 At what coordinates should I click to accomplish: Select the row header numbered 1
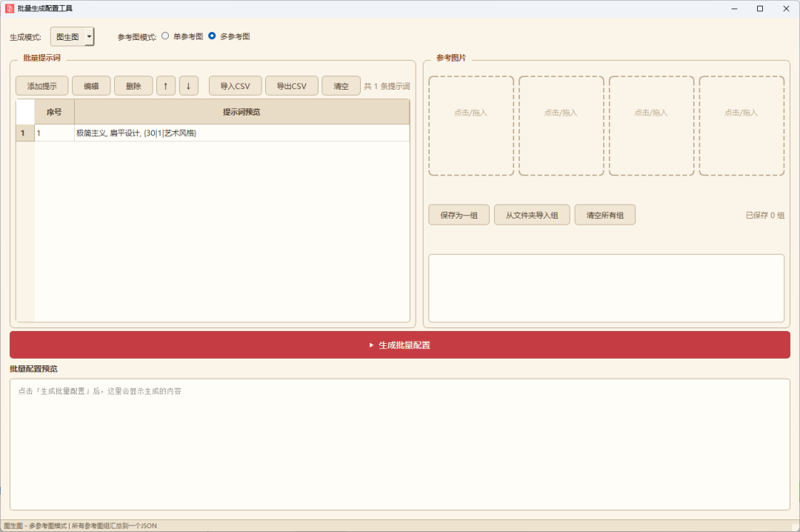click(25, 133)
